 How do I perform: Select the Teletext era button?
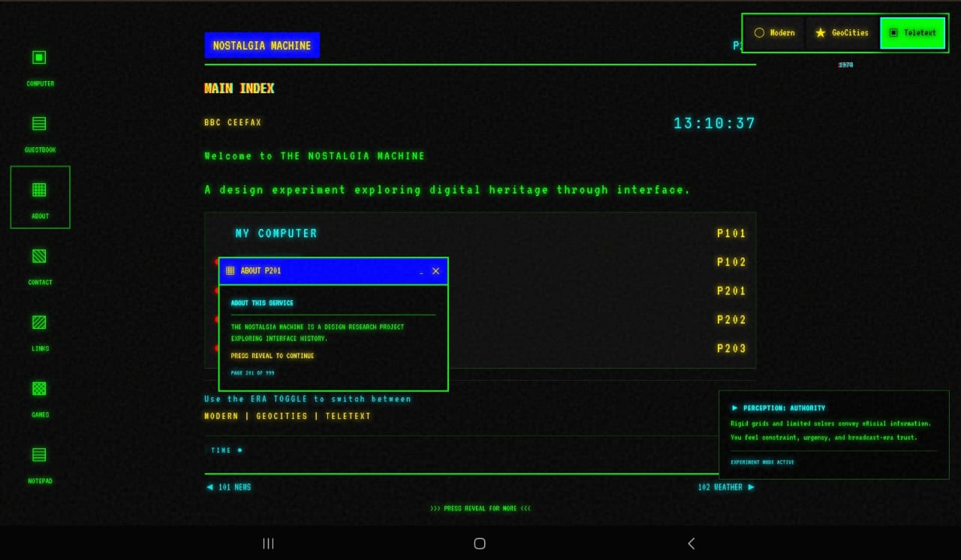click(912, 33)
